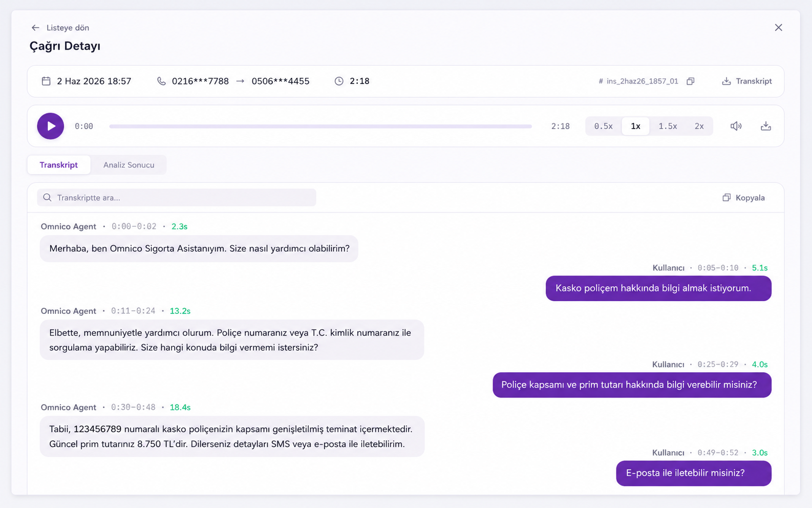The width and height of the screenshot is (812, 508).
Task: Click the 0:30–0:48 timestamp
Action: [x=133, y=407]
